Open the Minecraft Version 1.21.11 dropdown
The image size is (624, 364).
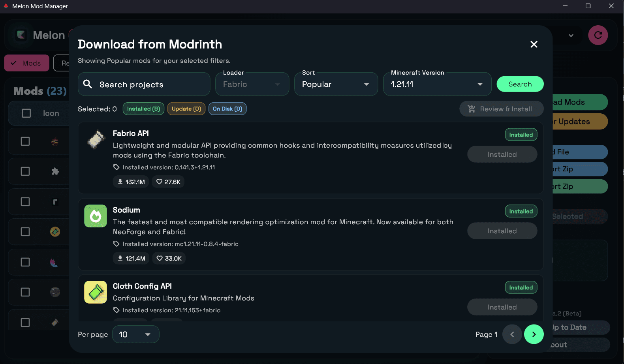[x=437, y=84]
